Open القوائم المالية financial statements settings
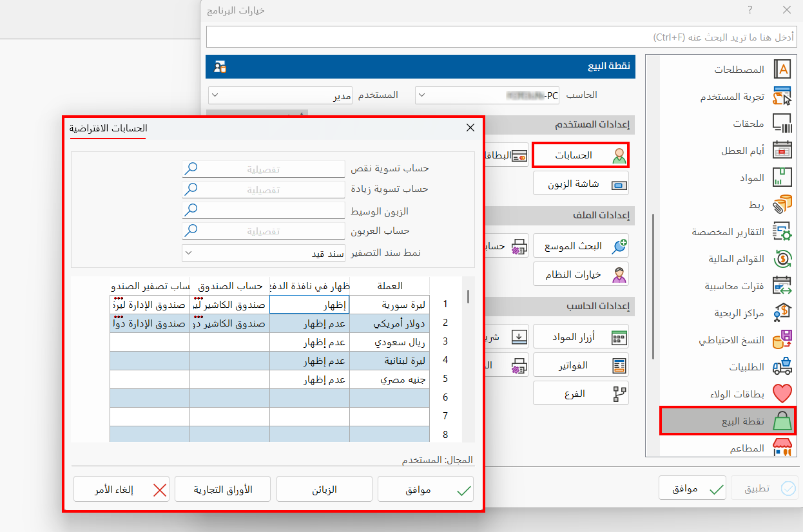 (x=783, y=258)
